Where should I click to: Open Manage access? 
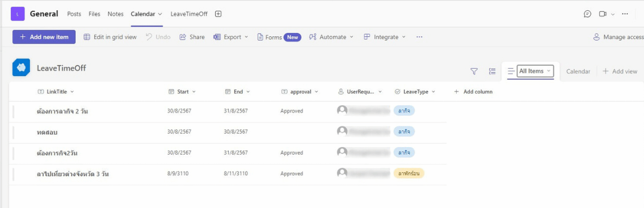pyautogui.click(x=618, y=37)
